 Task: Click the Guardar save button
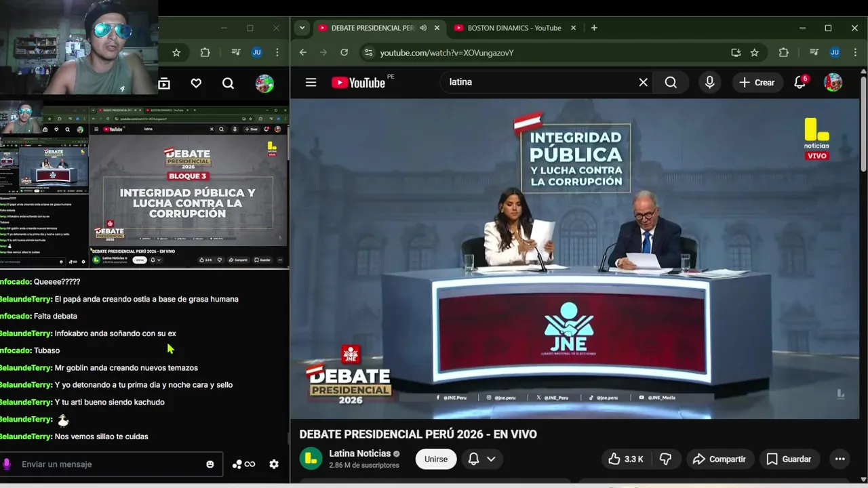click(x=789, y=459)
